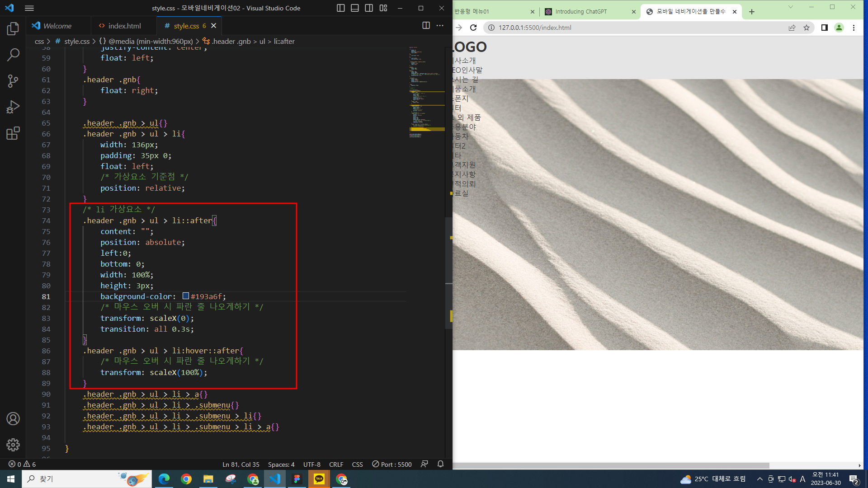Split the editor to the right

click(x=426, y=26)
